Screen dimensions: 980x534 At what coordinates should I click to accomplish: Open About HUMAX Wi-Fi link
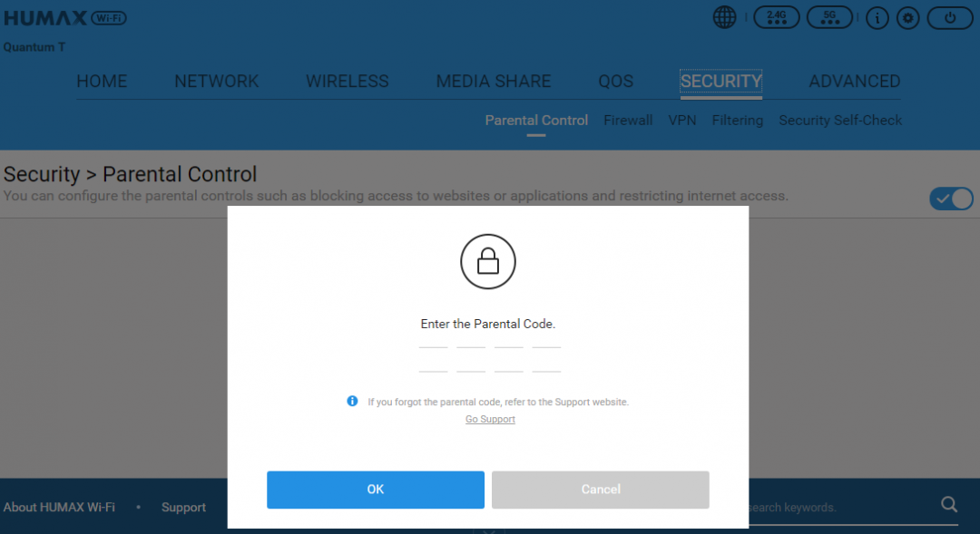(59, 507)
